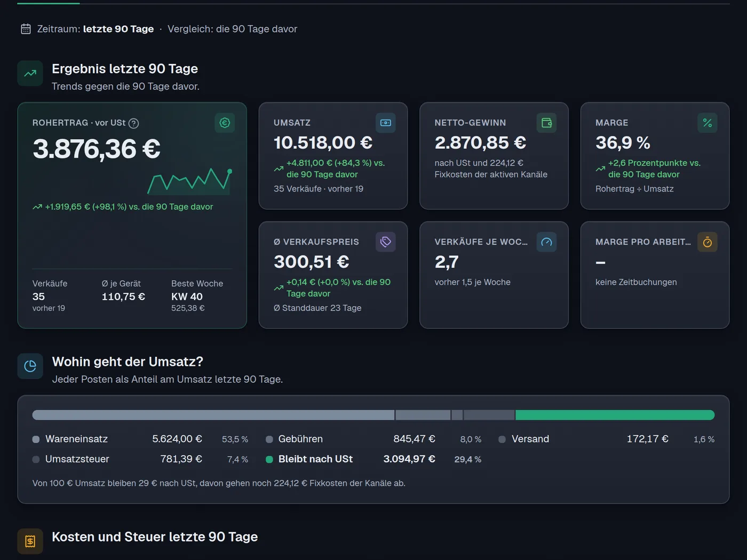Screen dimensions: 747x560
Task: Click the calendar icon beside Zeitraum
Action: click(x=26, y=29)
